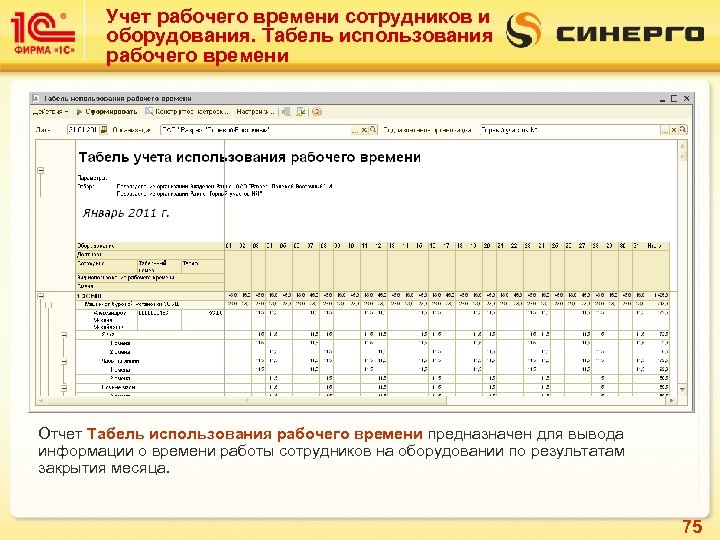Maximize the Табель использования рабочего времени window
Screen dimensions: 720x540
coord(674,99)
